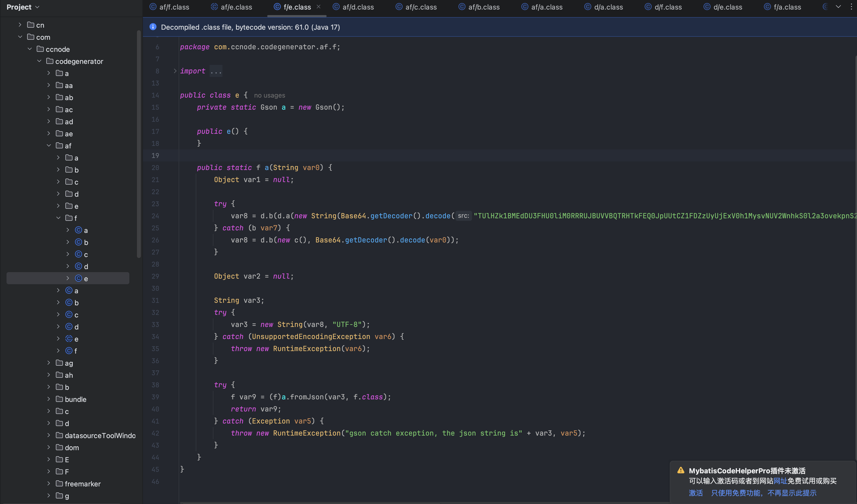Click folder icon of the freemarker package

[x=60, y=483]
